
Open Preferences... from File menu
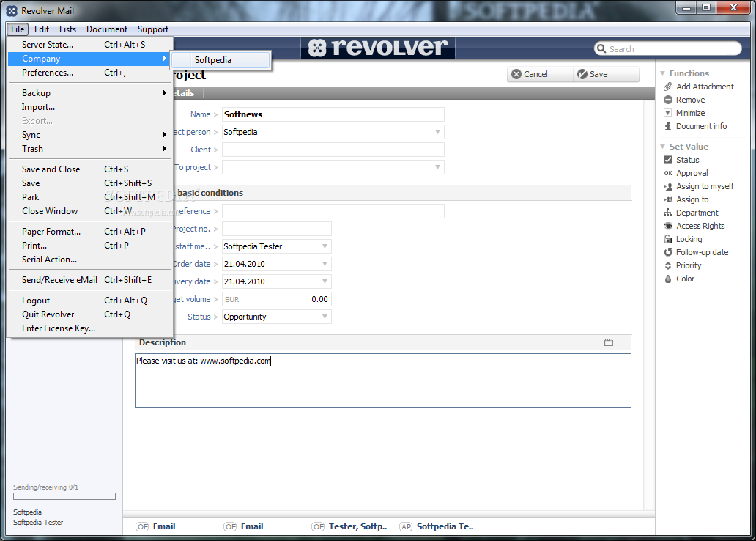coord(89,73)
